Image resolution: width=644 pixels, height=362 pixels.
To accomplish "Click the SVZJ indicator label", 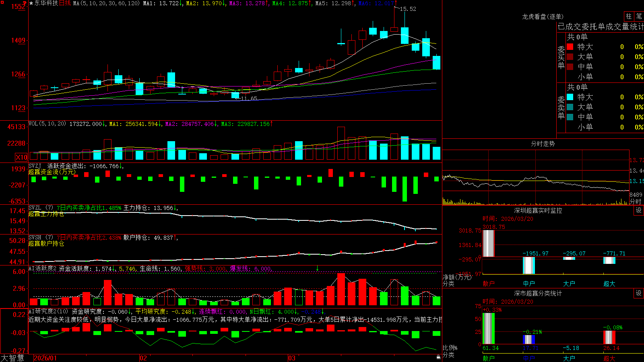I will coord(35,166).
